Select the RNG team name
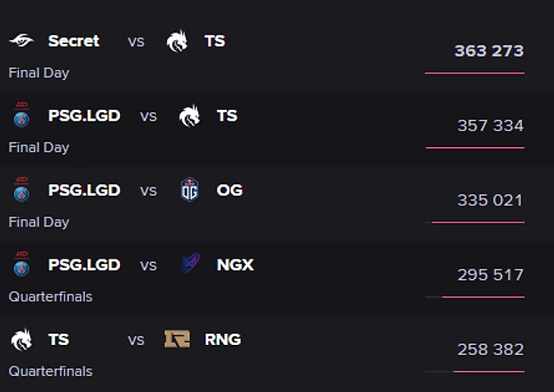Screen dimensions: 554x392 (223, 340)
